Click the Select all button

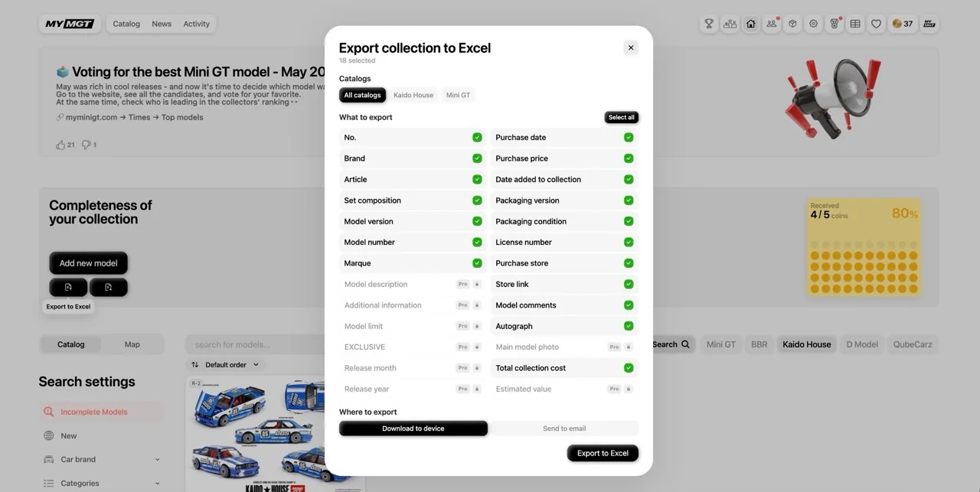pyautogui.click(x=621, y=117)
